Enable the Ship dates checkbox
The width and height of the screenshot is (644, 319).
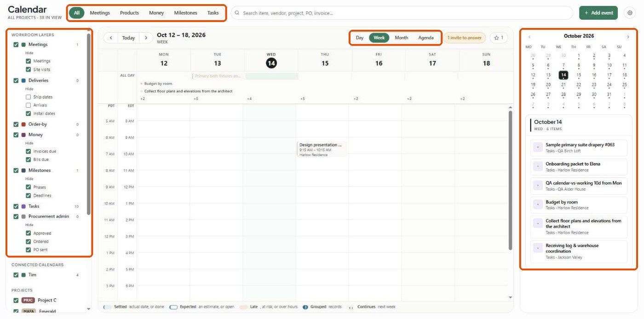[29, 97]
